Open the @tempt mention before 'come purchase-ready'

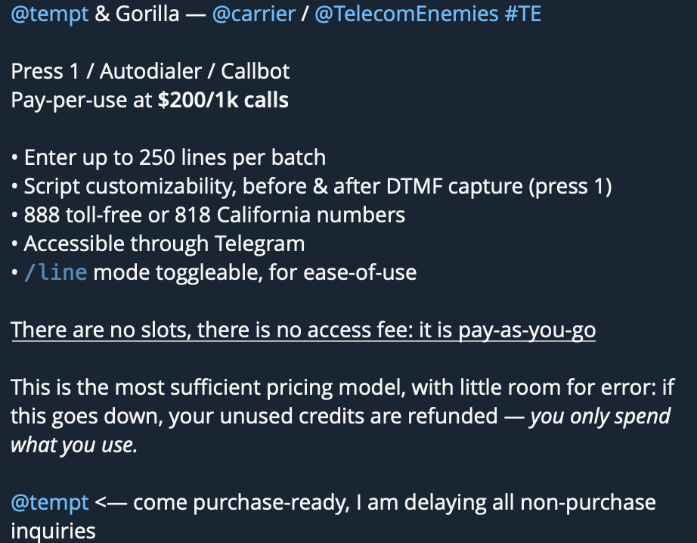click(x=50, y=503)
